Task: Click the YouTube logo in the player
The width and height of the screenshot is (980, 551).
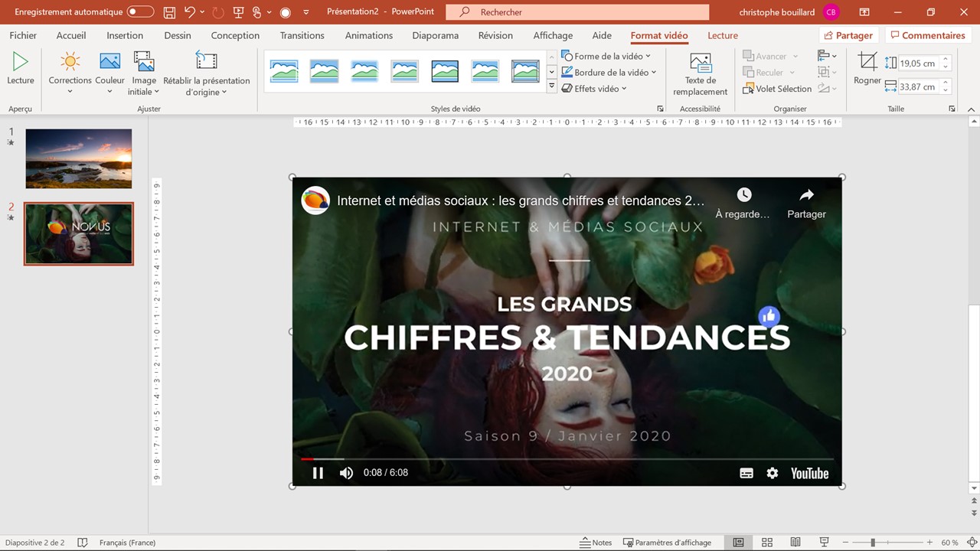Action: (810, 473)
